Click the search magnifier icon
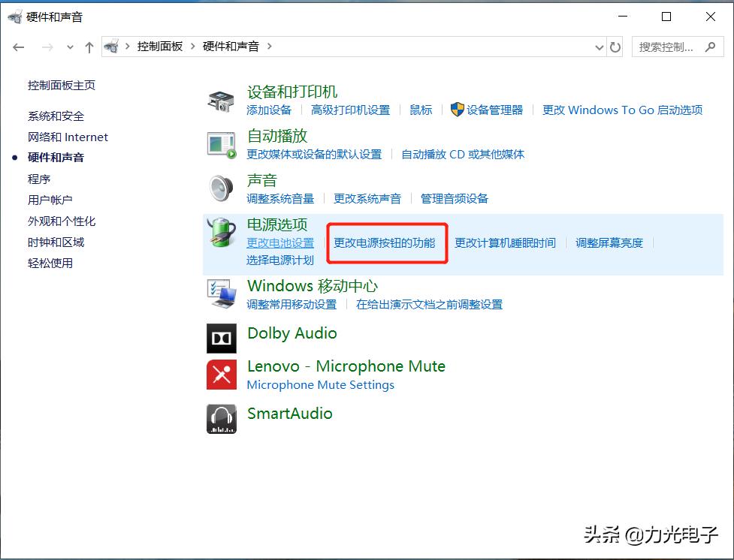This screenshot has width=734, height=560. pos(710,47)
